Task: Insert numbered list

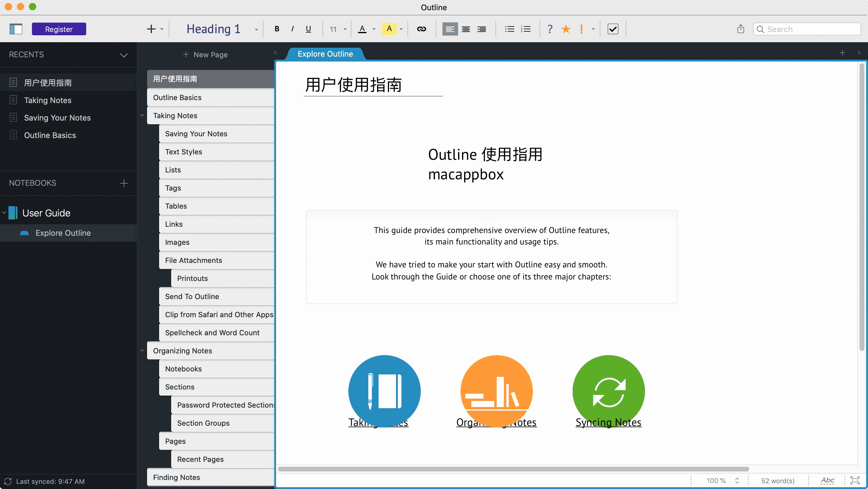Action: pos(526,29)
